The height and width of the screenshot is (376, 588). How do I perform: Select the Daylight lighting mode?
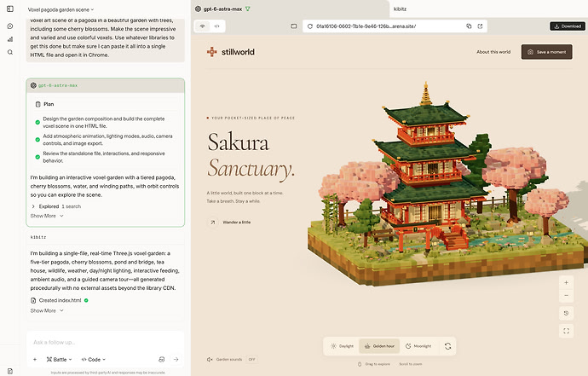[342, 346]
